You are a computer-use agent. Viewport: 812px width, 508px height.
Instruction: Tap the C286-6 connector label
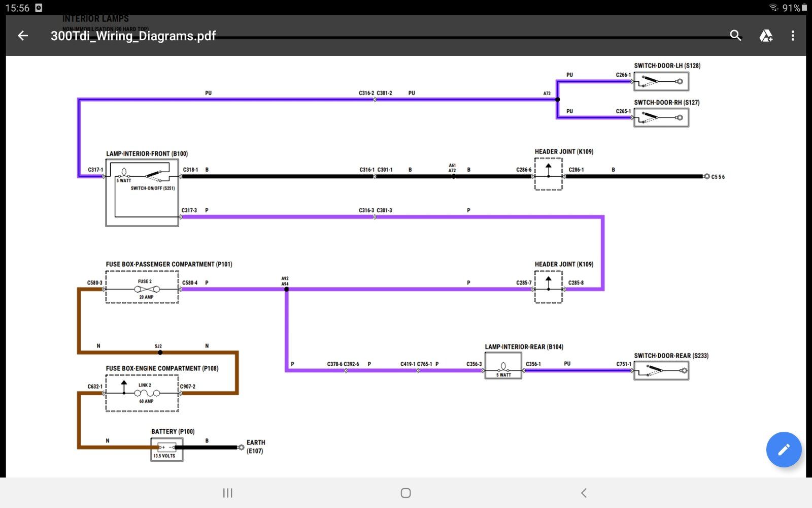pos(524,170)
